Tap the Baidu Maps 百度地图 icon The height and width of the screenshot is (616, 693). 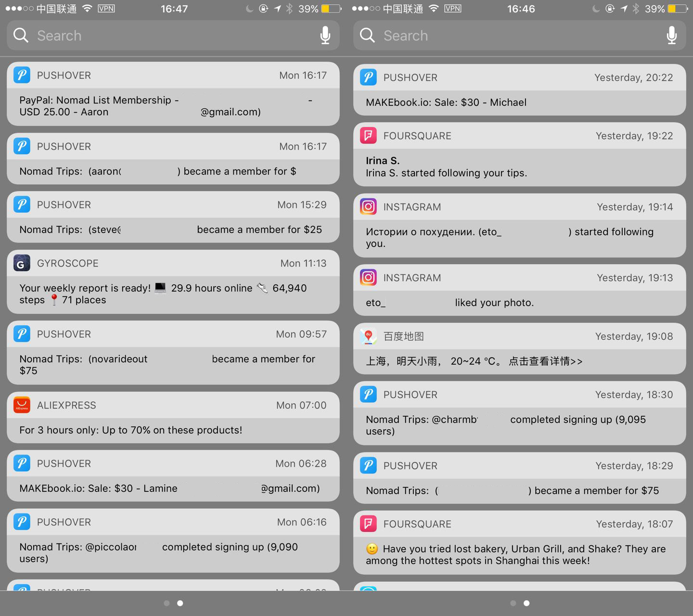pos(368,336)
